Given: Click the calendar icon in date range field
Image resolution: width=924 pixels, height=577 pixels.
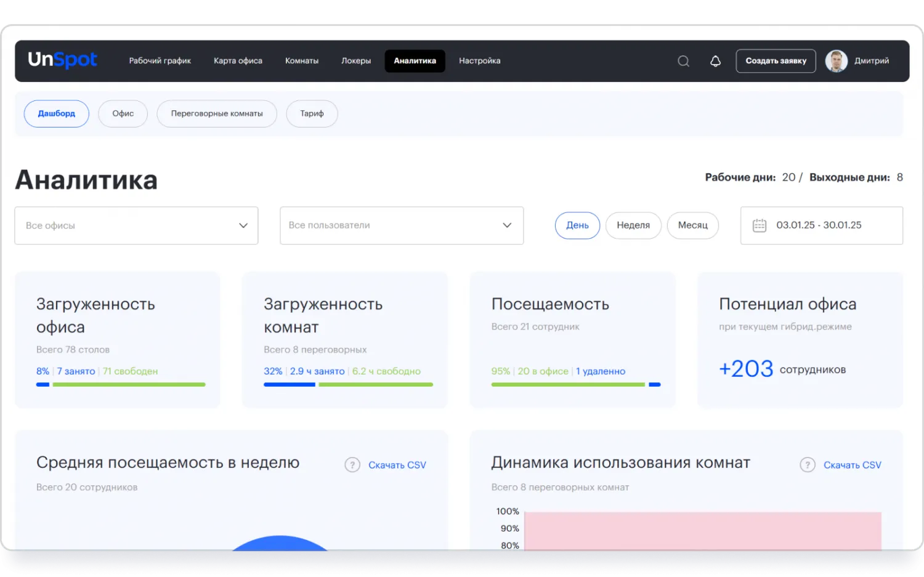Looking at the screenshot, I should tap(760, 225).
